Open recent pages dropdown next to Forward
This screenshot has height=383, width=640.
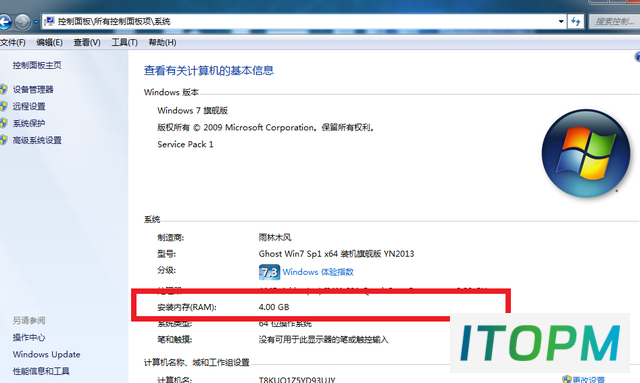click(x=36, y=22)
